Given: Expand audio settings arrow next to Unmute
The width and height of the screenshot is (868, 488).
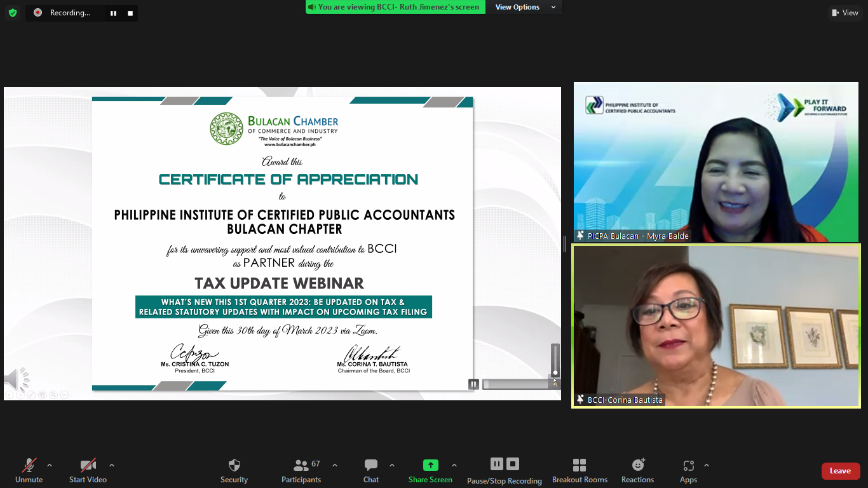Looking at the screenshot, I should tap(50, 465).
